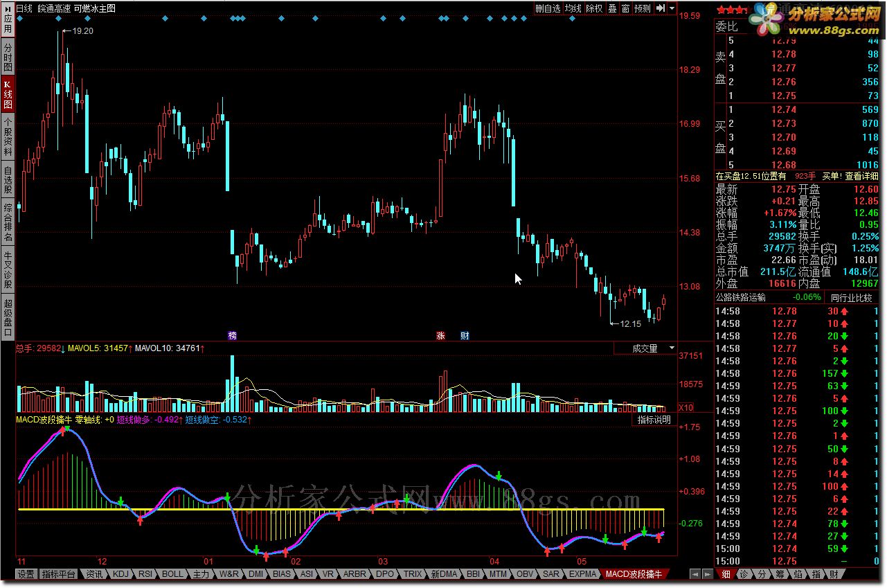887x588 pixels.
Task: Open 综合排名 ranking tab
Action: [x=8, y=222]
